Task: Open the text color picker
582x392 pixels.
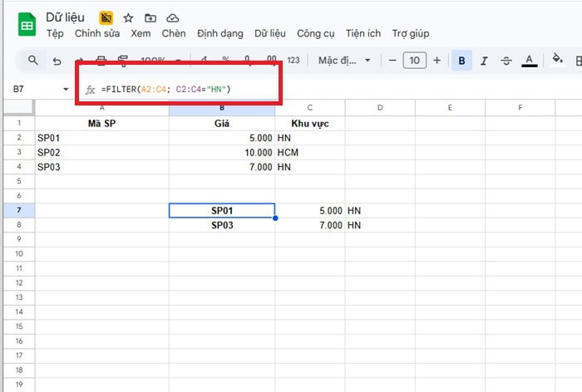Action: [528, 61]
